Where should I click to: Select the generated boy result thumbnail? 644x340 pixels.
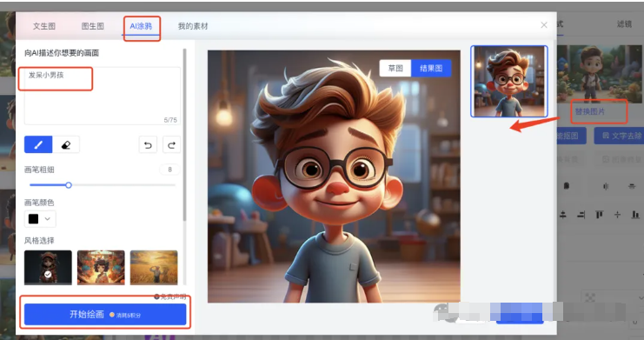(x=509, y=82)
